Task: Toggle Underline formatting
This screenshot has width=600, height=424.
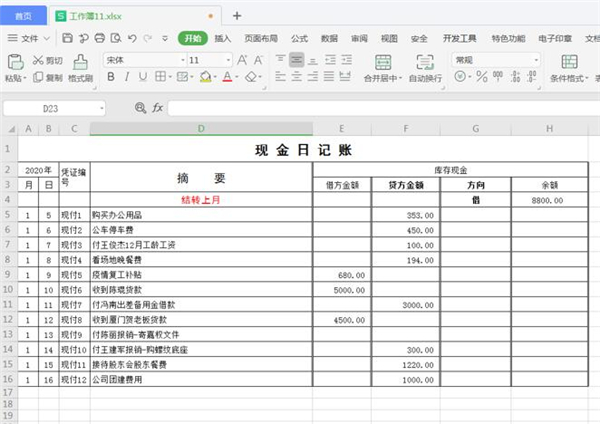Action: (141, 77)
